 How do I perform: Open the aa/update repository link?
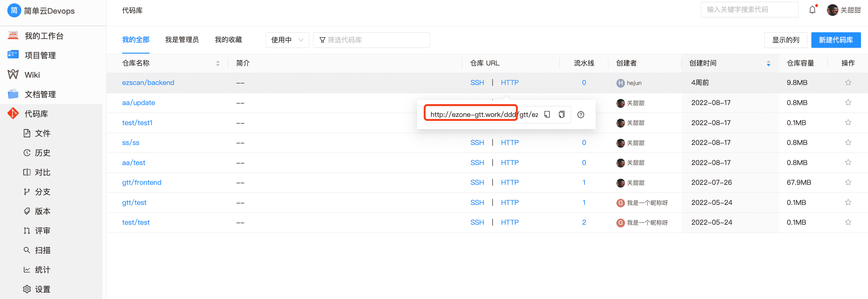(x=138, y=103)
